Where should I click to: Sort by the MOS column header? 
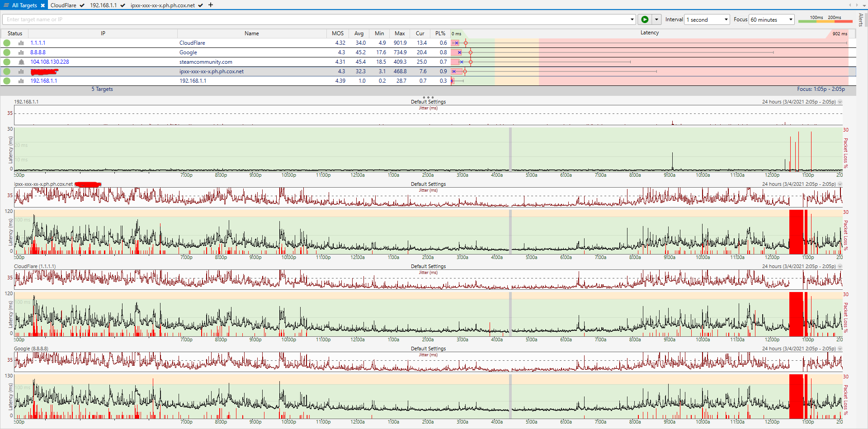click(x=338, y=33)
